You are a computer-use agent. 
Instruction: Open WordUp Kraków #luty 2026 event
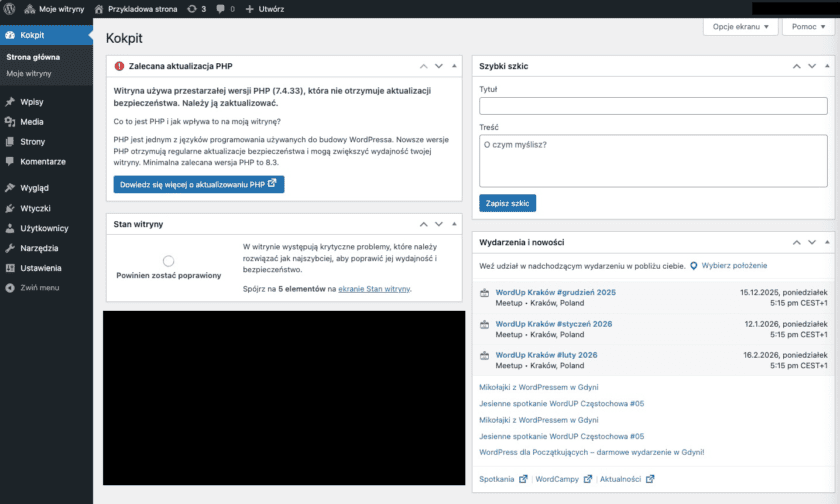coord(546,355)
